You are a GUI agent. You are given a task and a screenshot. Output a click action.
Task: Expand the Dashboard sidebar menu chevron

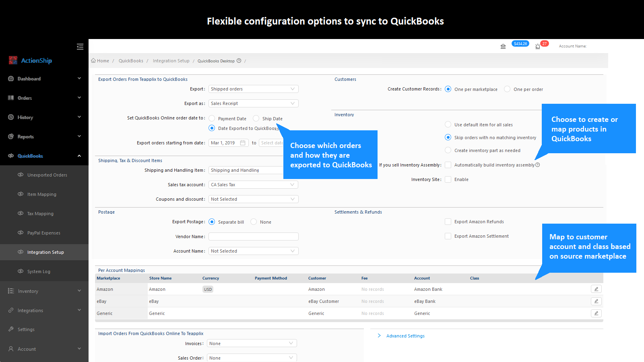pos(79,78)
